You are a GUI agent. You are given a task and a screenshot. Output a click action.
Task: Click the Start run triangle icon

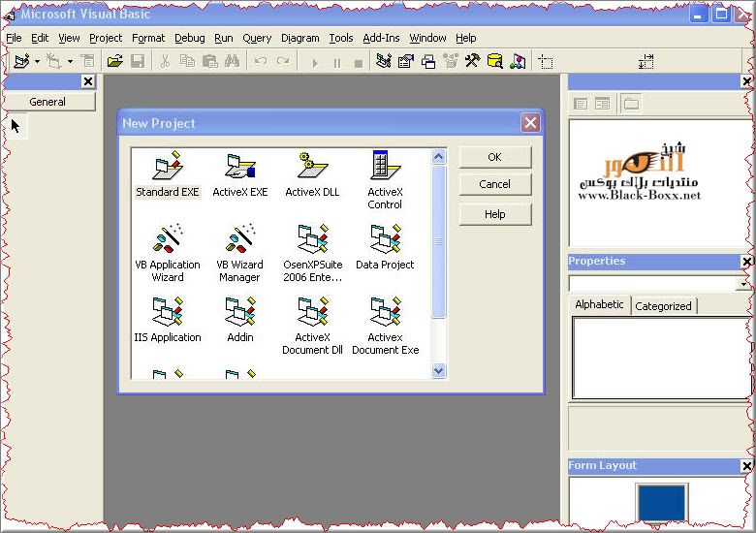(315, 63)
